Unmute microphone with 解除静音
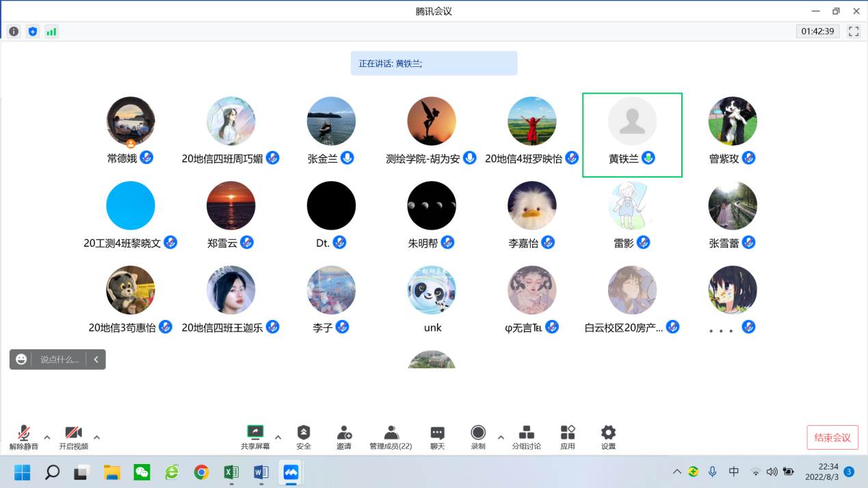The image size is (868, 488). (x=24, y=437)
